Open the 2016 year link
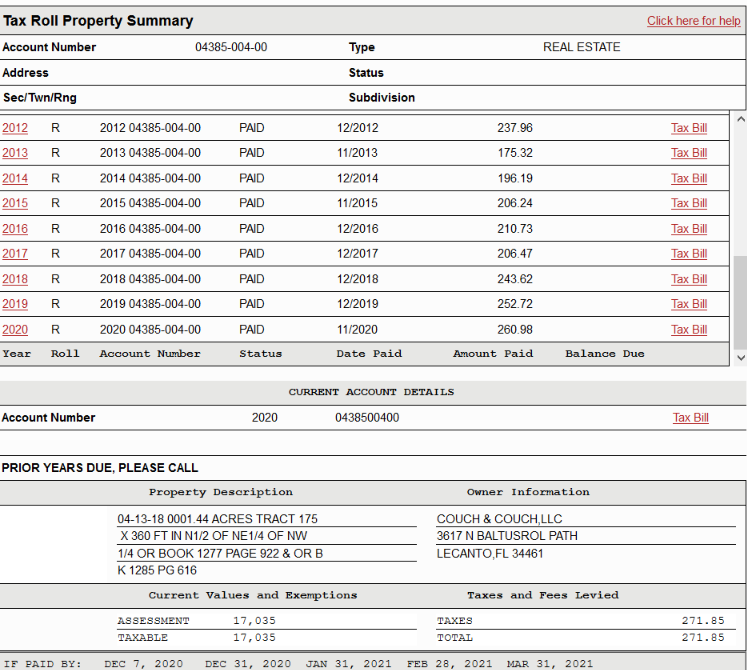The image size is (747, 670). point(15,229)
